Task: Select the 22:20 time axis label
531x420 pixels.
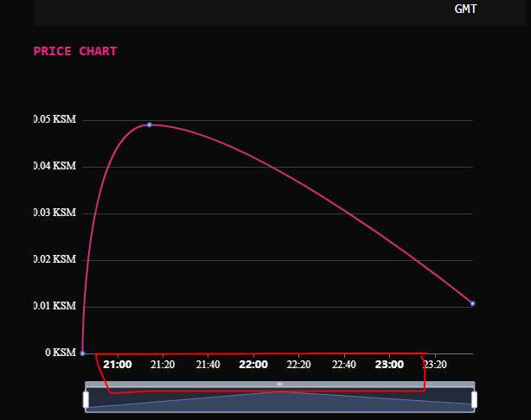Action: [298, 365]
